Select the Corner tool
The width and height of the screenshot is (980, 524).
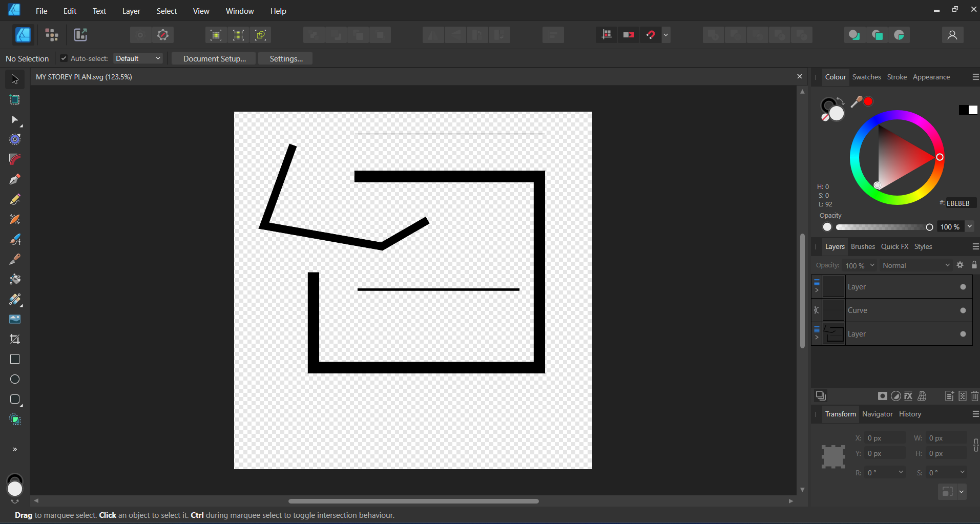pyautogui.click(x=15, y=159)
